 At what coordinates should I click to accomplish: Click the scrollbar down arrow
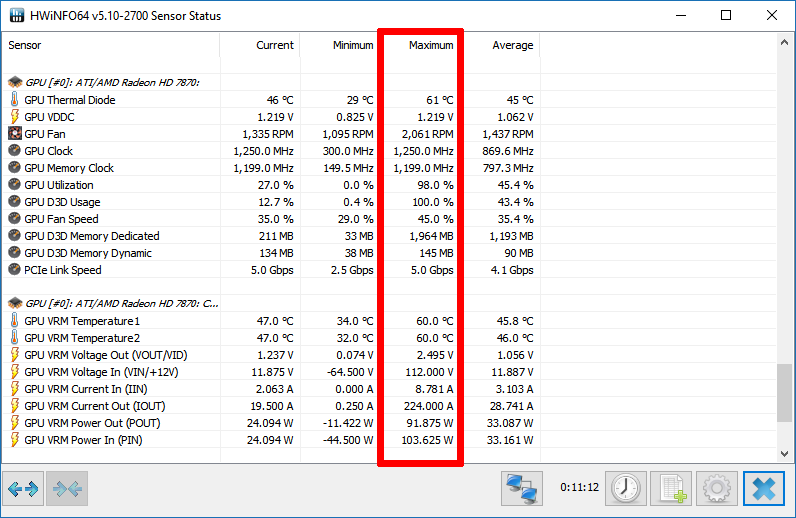click(784, 454)
